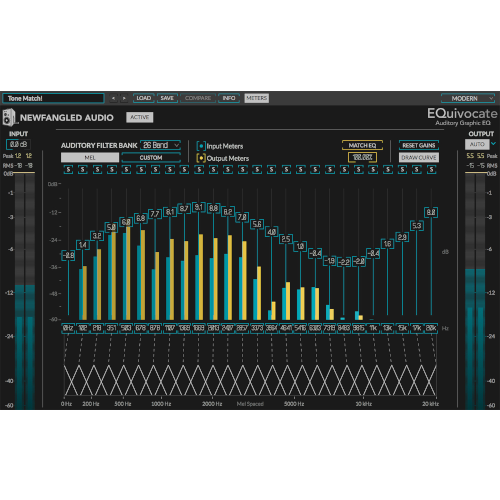Click the 20k frequency label box
This screenshot has height=500, width=500.
(x=431, y=328)
